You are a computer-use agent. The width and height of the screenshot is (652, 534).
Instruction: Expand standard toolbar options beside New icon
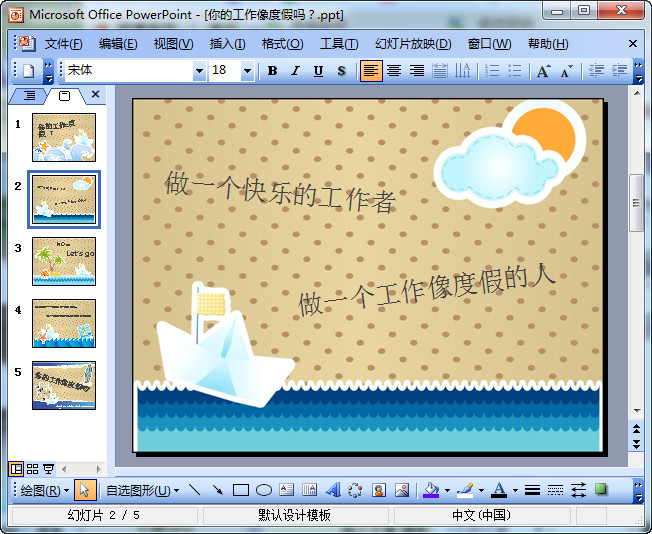49,71
